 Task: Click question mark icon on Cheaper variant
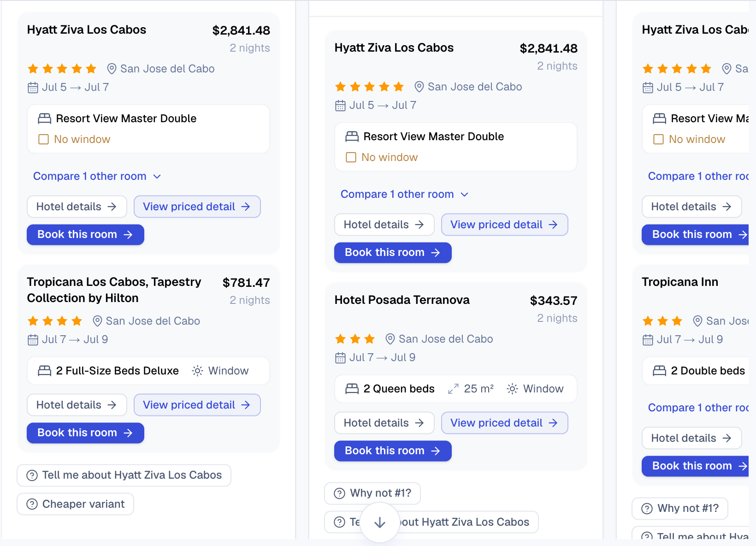(x=32, y=504)
